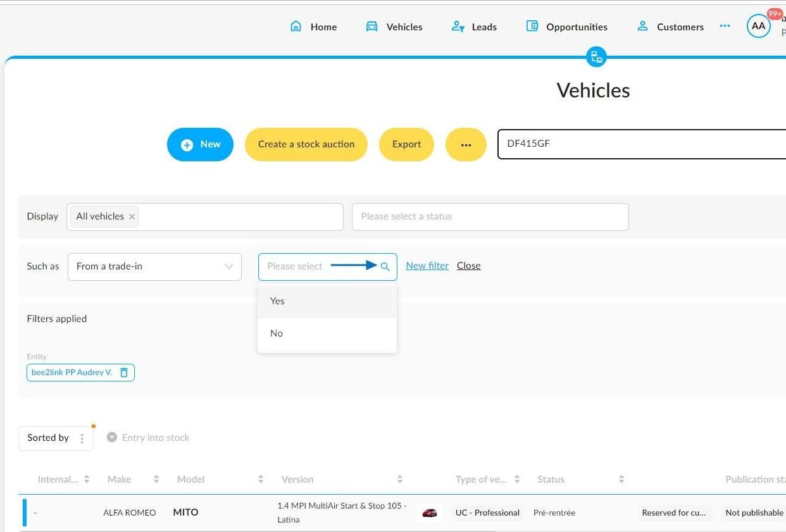Image resolution: width=786 pixels, height=532 pixels.
Task: Choose Yes in the dropdown list
Action: [327, 301]
